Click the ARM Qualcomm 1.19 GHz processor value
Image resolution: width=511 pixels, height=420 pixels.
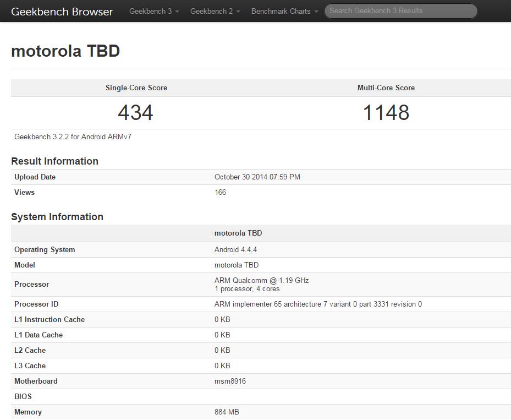(x=261, y=281)
